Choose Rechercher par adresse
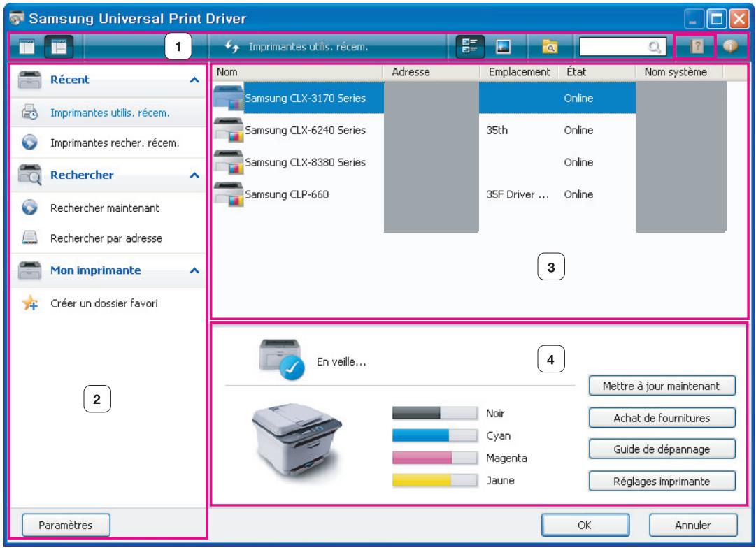The height and width of the screenshot is (550, 756). coord(106,238)
